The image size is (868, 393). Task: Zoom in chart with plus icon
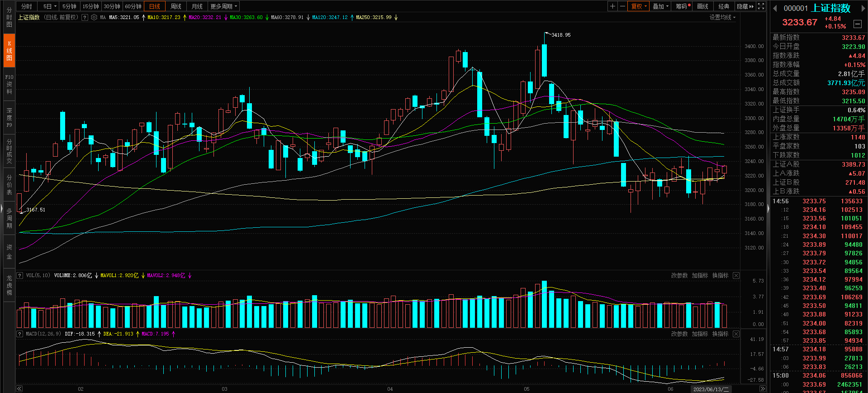612,6
